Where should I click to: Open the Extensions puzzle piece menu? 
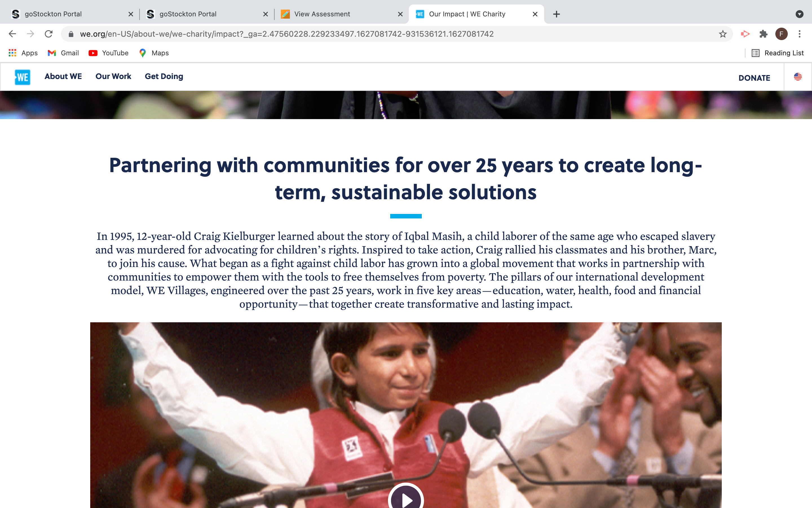coord(763,34)
